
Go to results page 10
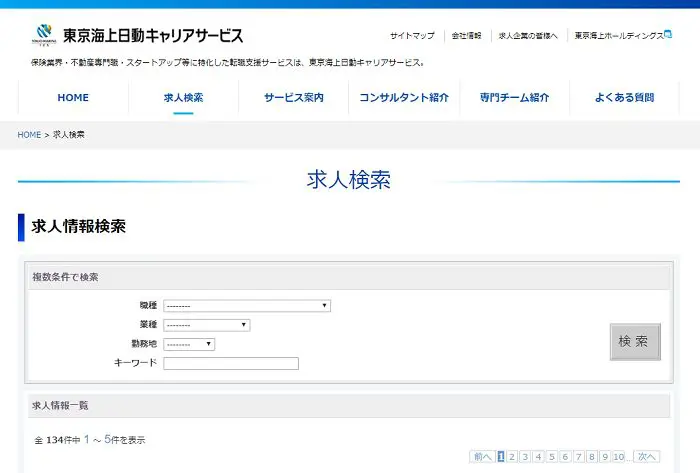[x=619, y=456]
